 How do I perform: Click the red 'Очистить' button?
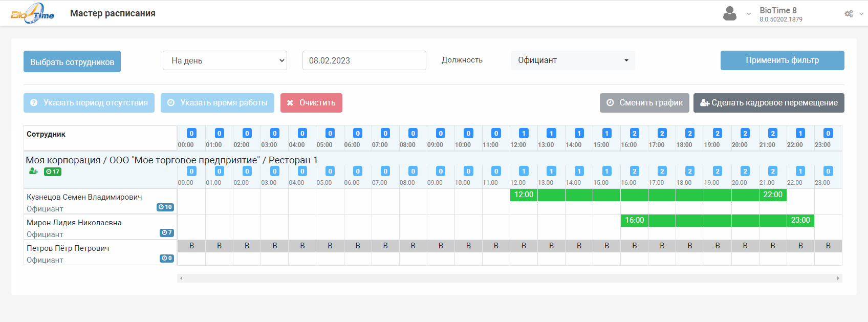click(311, 103)
